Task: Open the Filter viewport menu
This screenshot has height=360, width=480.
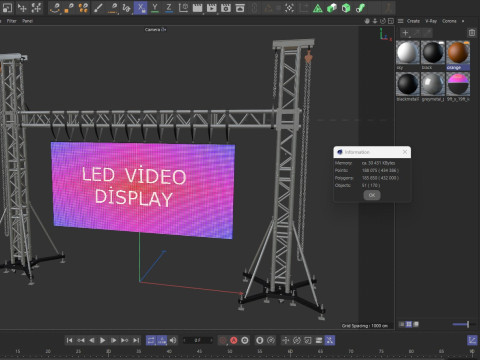Action: coord(12,21)
